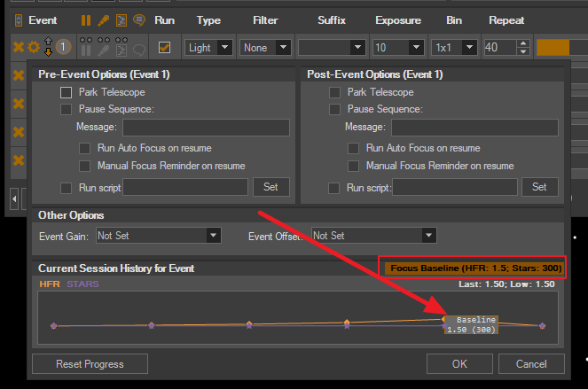The width and height of the screenshot is (588, 389).
Task: Check Post-Event Manual Focus Reminder on resume
Action: click(x=353, y=166)
